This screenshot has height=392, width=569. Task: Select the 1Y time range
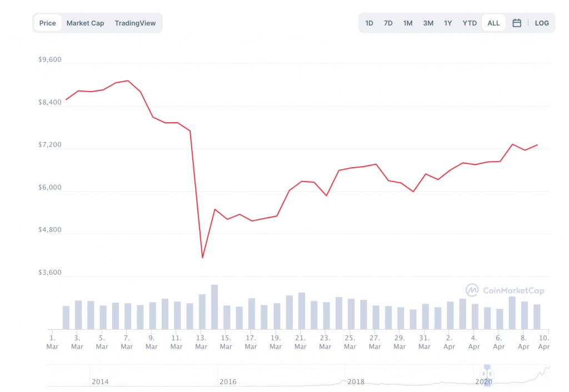(x=448, y=23)
